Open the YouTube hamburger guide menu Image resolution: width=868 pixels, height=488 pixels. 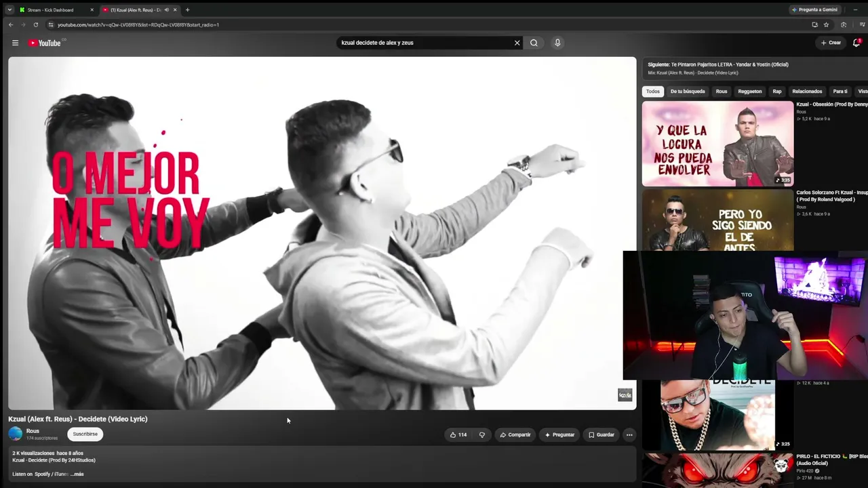(x=15, y=43)
